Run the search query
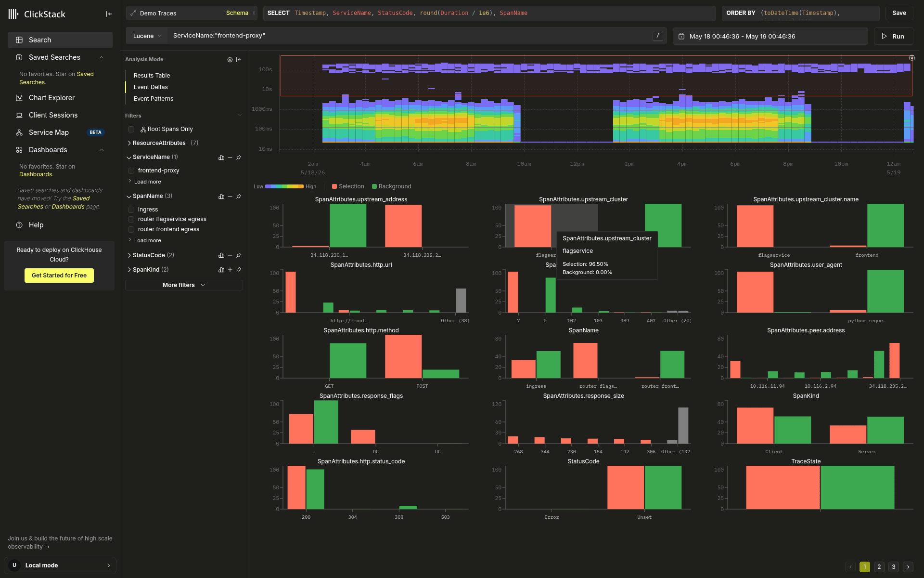The width and height of the screenshot is (924, 578). click(893, 36)
